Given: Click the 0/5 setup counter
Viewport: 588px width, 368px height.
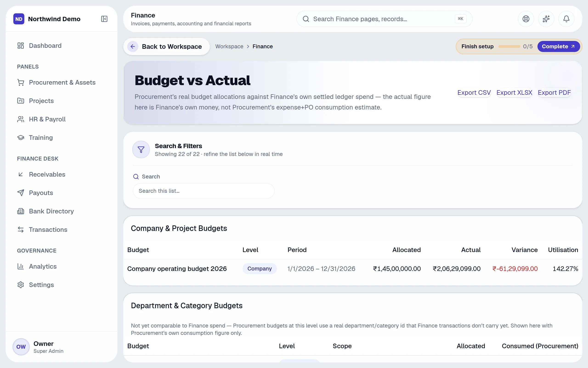Looking at the screenshot, I should [x=528, y=46].
